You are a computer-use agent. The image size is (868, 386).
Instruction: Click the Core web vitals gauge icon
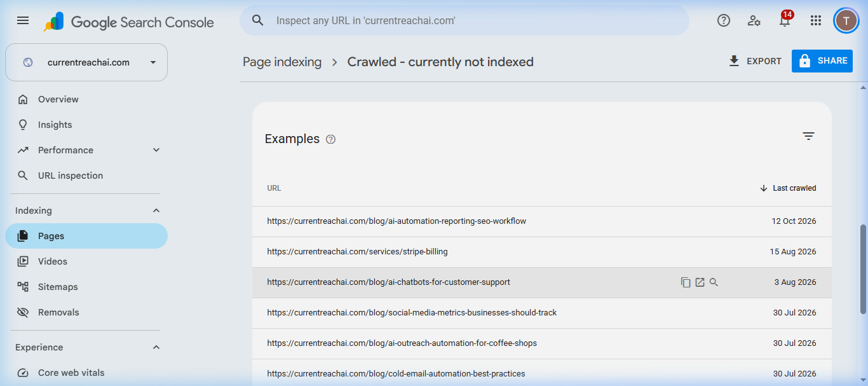(x=23, y=373)
